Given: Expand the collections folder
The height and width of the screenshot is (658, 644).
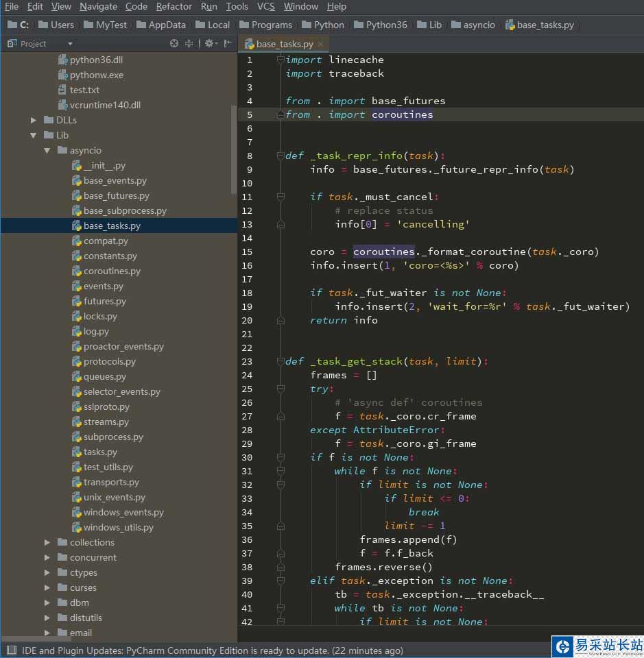Looking at the screenshot, I should (47, 542).
